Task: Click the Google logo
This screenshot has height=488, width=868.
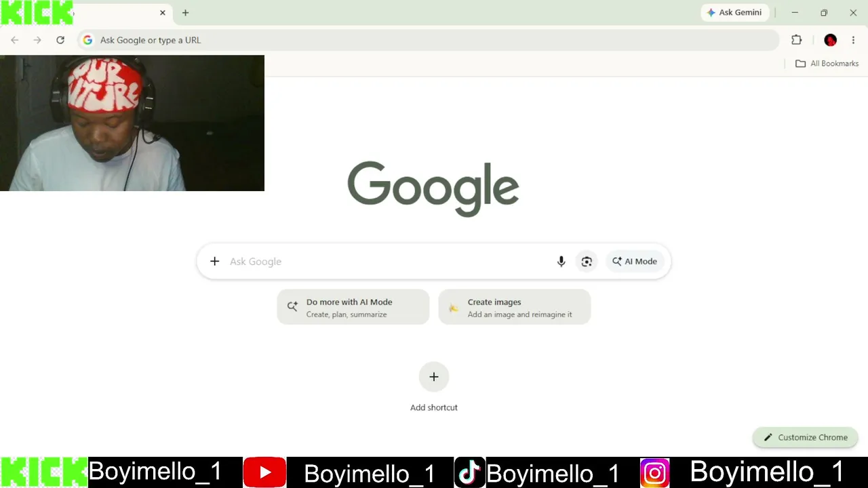Action: 433,188
